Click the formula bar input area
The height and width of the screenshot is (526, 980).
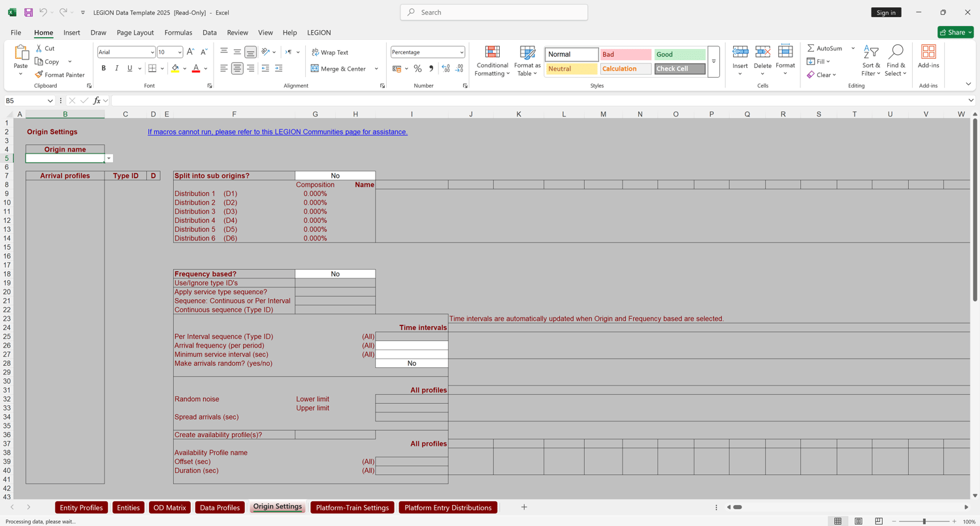coord(538,101)
